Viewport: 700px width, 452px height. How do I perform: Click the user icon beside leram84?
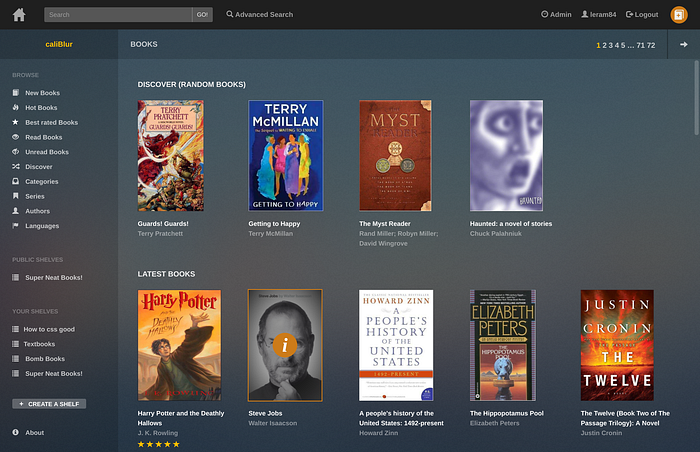tap(584, 14)
